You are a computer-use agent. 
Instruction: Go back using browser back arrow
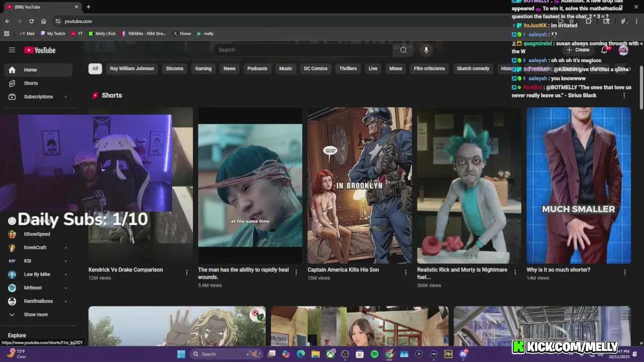7,21
